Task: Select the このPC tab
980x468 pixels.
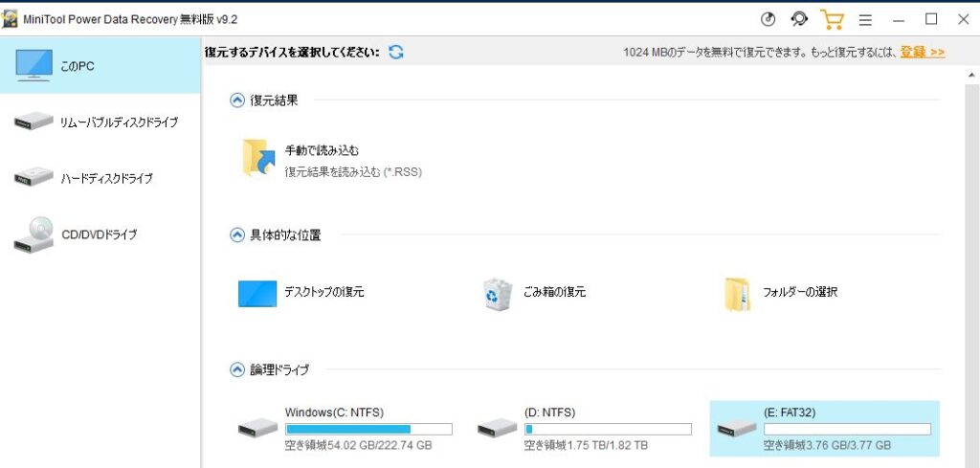Action: coord(100,66)
